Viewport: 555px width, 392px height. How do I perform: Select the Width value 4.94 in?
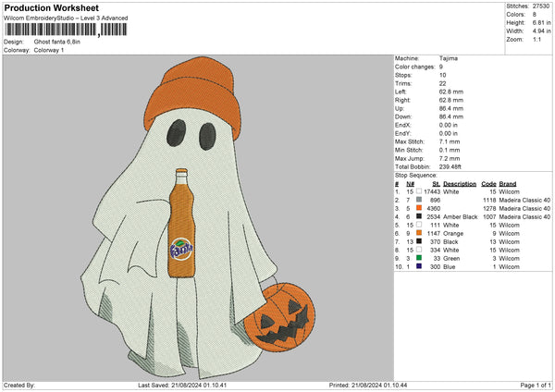tap(541, 31)
